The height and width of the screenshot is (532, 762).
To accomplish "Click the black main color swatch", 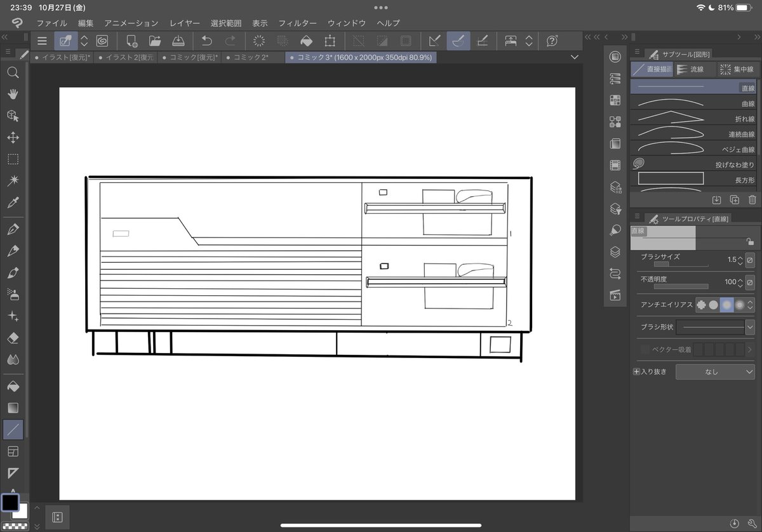I will pyautogui.click(x=10, y=503).
